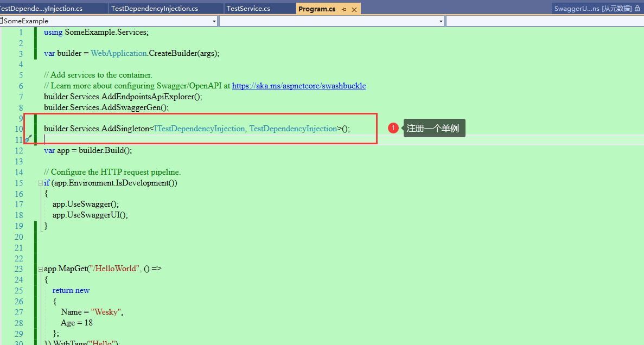644x345 pixels.
Task: Open the aka.ms/aspnetcore/swashbuckle link
Action: coord(298,86)
